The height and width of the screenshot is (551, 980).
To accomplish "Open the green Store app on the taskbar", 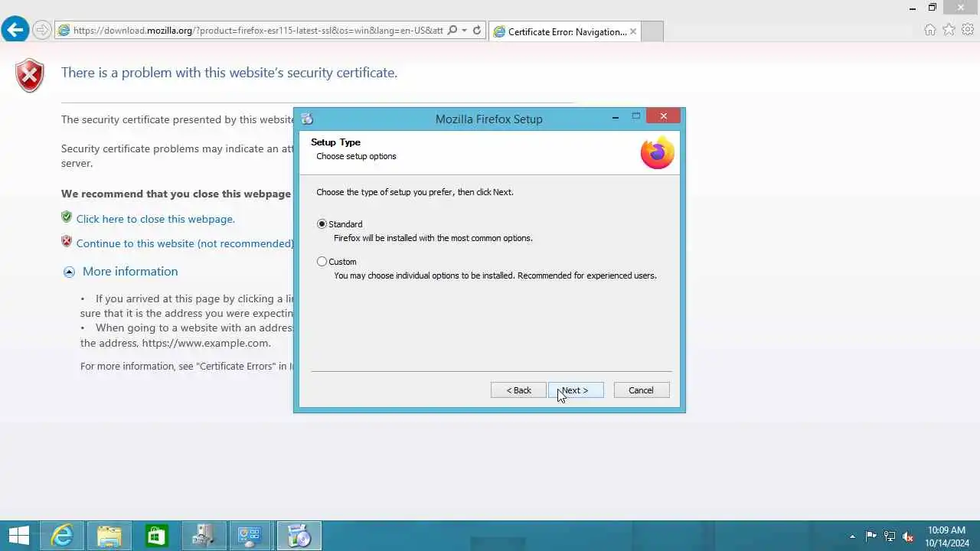I will [156, 536].
